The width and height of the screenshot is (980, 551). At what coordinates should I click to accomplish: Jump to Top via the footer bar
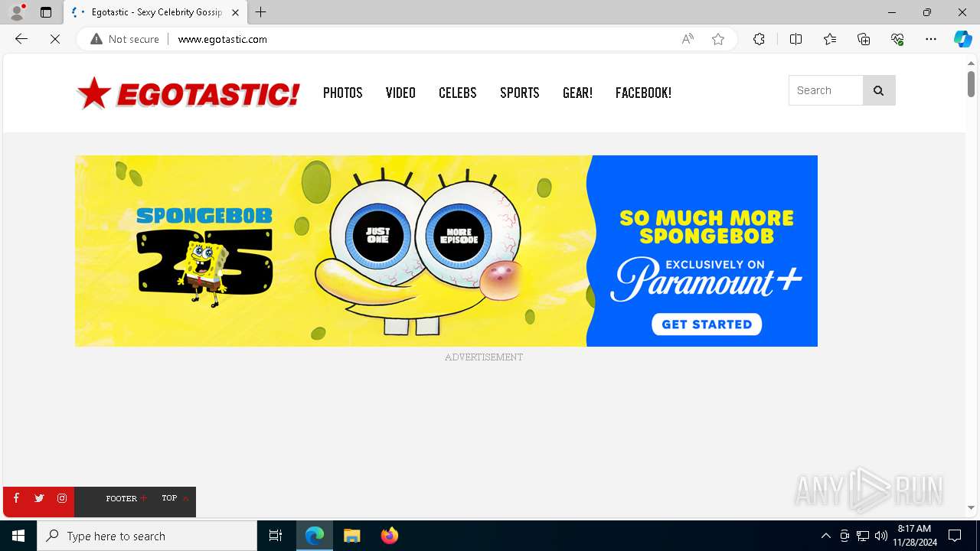pyautogui.click(x=175, y=498)
